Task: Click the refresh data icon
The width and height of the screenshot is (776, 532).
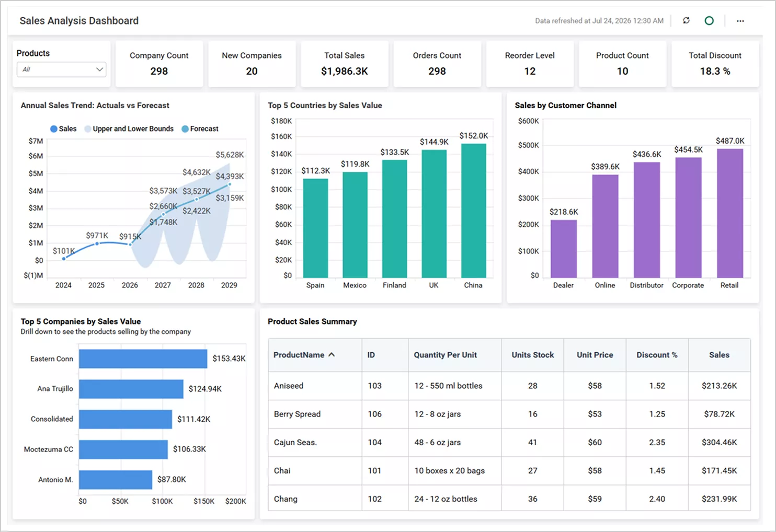Action: tap(686, 20)
